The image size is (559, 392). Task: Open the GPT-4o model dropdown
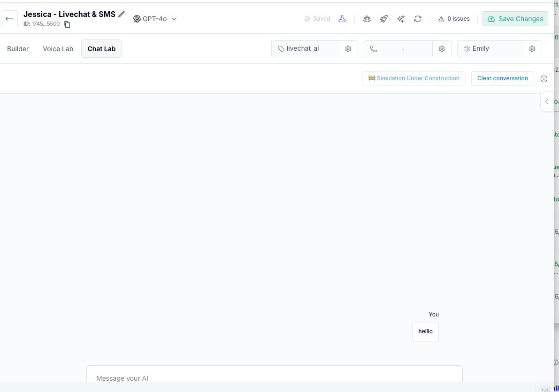pyautogui.click(x=155, y=19)
